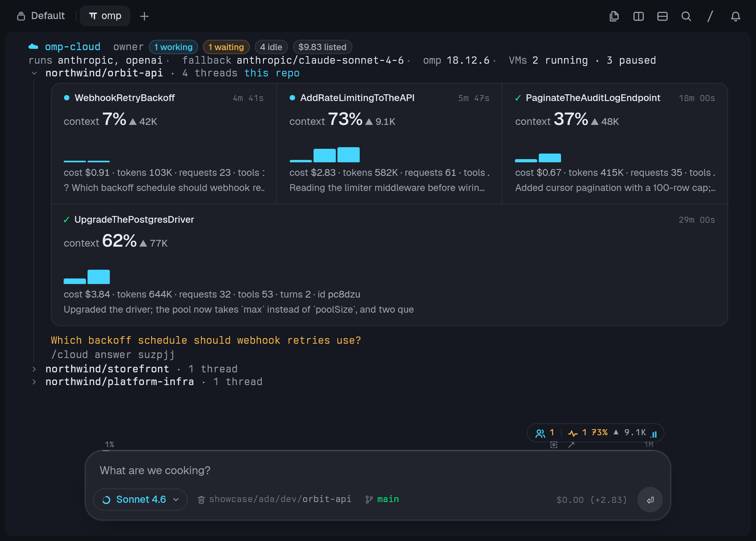Click the slash command icon in top bar
The height and width of the screenshot is (541, 756).
tap(710, 16)
